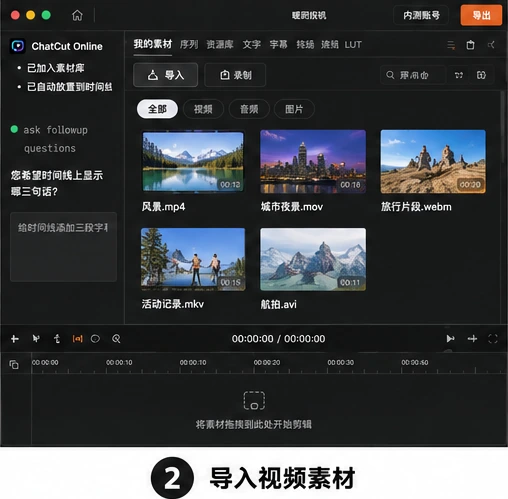508x499 pixels.
Task: Click the list filter icon in tab bar
Action: (451, 45)
